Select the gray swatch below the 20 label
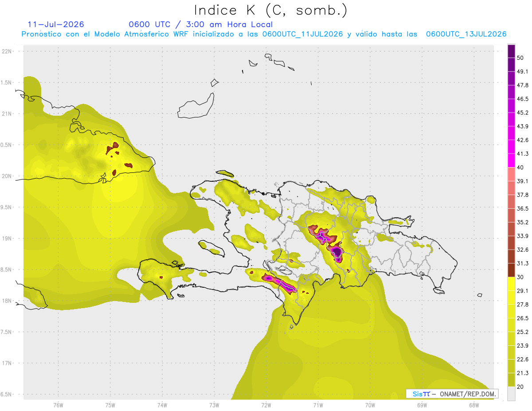 [x=511, y=394]
